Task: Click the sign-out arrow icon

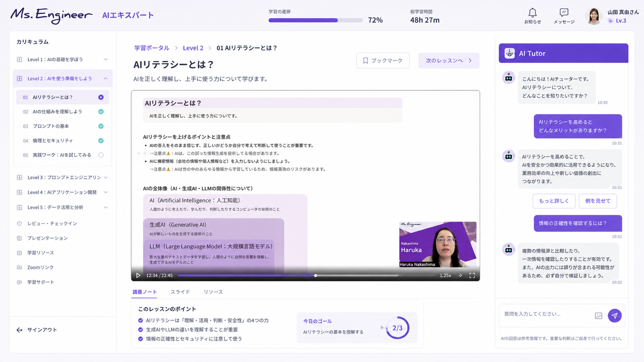Action: (19, 330)
